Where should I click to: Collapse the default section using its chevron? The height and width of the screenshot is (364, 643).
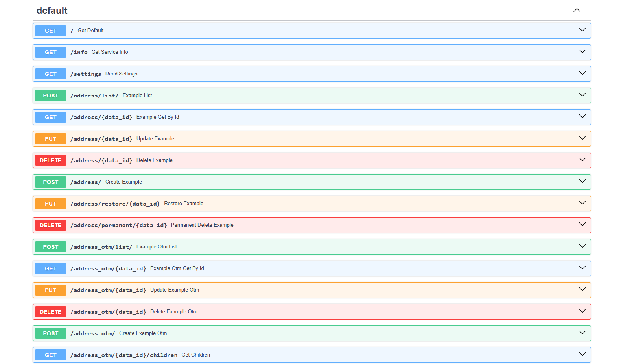coord(577,10)
